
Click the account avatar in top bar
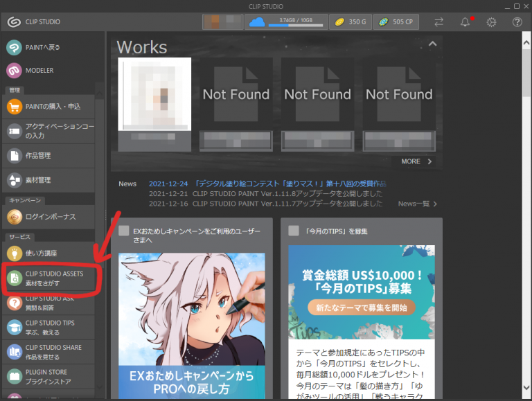(223, 21)
